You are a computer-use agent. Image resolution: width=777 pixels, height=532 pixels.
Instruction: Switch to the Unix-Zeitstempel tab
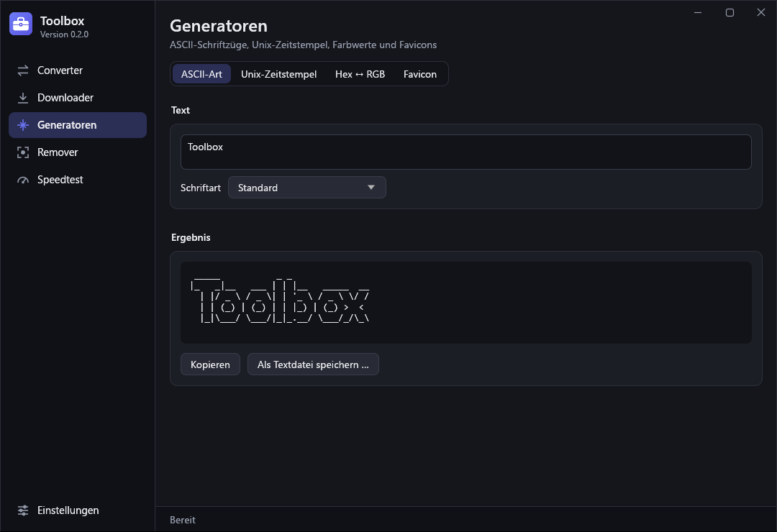tap(278, 74)
